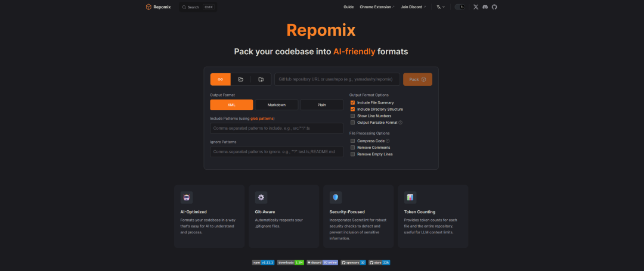The image size is (644, 271).
Task: Click the Output Format Options label
Action: click(x=369, y=95)
